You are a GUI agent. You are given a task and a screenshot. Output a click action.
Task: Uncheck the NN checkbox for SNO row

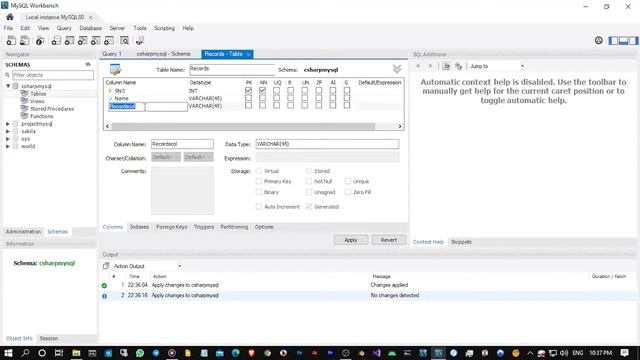tap(262, 90)
